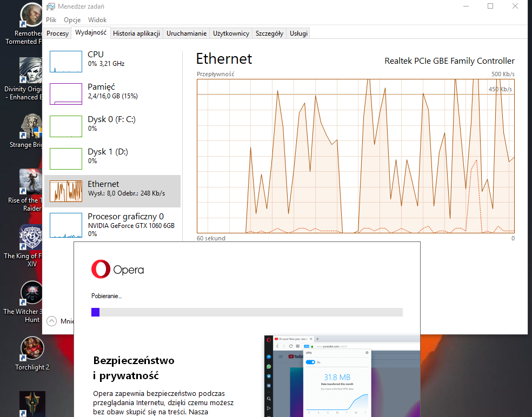Click the 'Realtek PCIe GBE Family Controller' text

click(450, 61)
